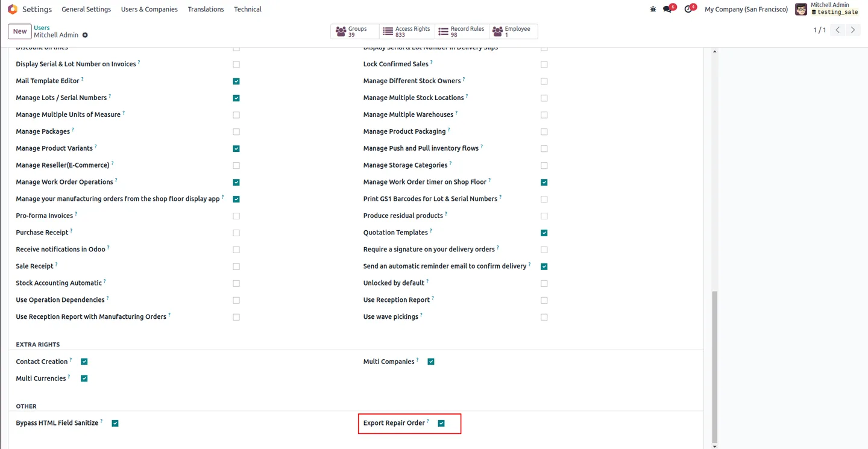Click scrollbar up arrow
Screen dimensions: 868x449
(x=715, y=52)
